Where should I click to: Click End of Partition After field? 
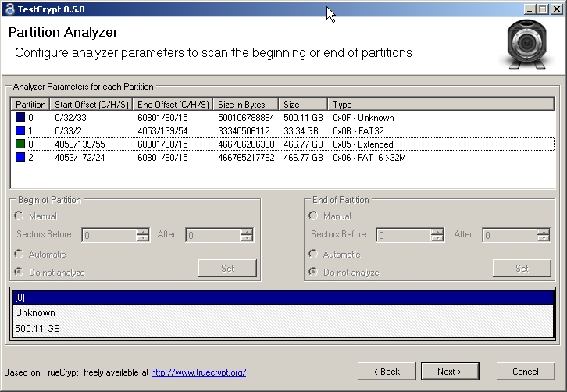pos(510,235)
